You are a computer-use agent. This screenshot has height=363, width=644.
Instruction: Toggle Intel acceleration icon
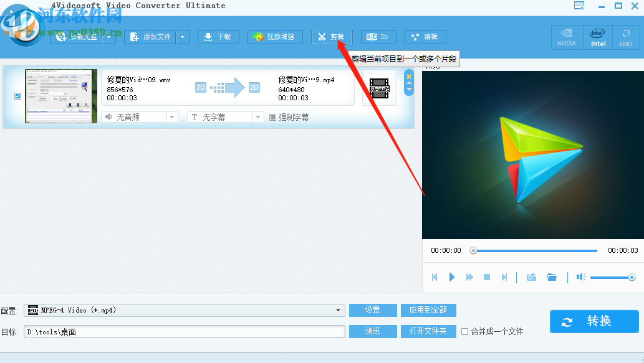(598, 37)
